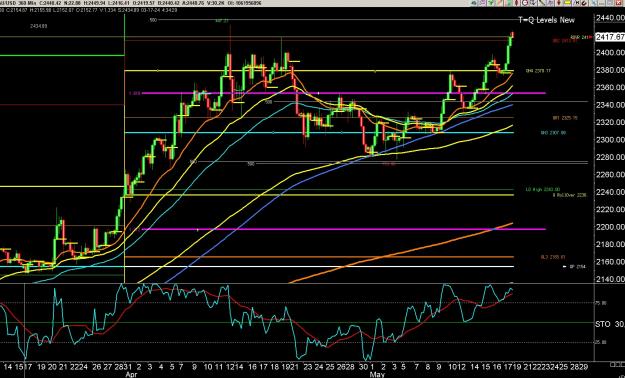Click the black K toolbar icon
Screen dimensions: 625x378
click(577, 3)
